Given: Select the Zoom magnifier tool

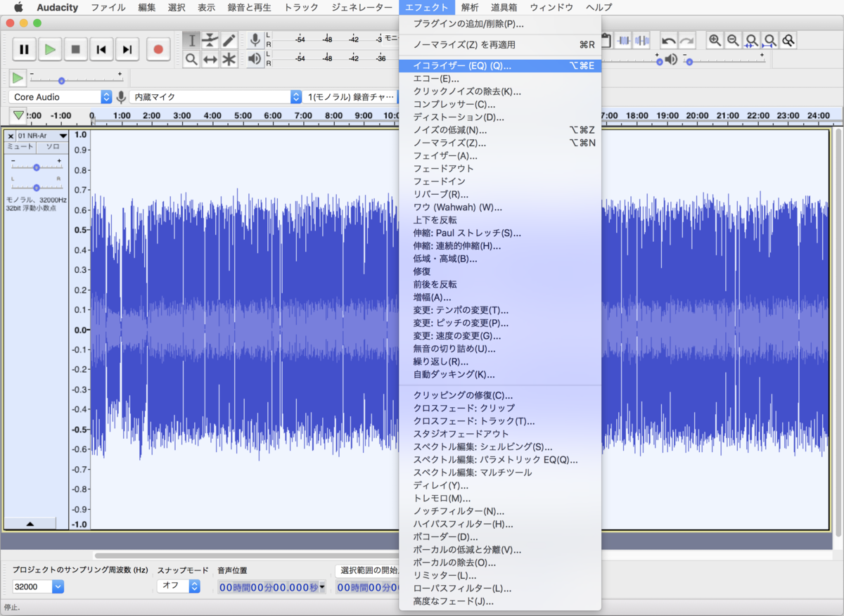Looking at the screenshot, I should (x=191, y=59).
